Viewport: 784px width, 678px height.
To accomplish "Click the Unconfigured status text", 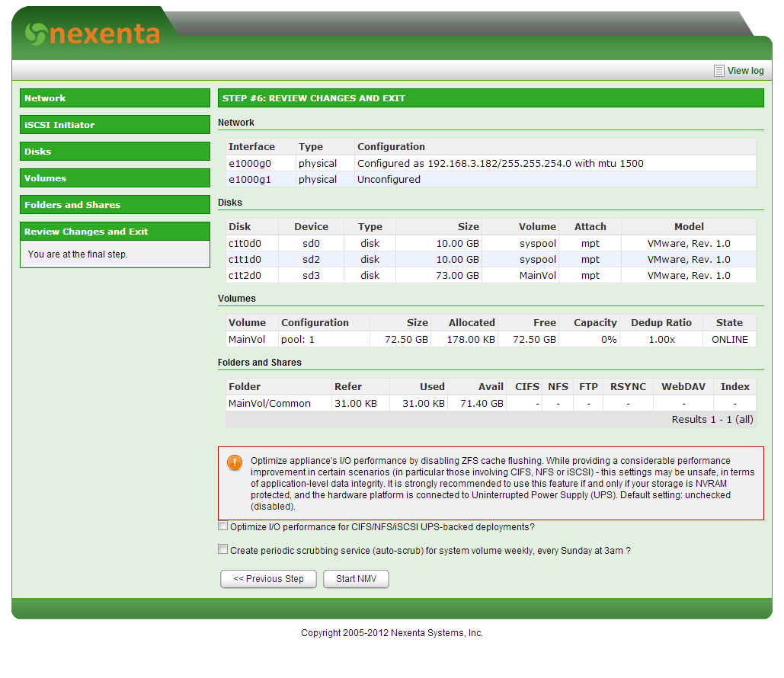I will click(x=389, y=180).
